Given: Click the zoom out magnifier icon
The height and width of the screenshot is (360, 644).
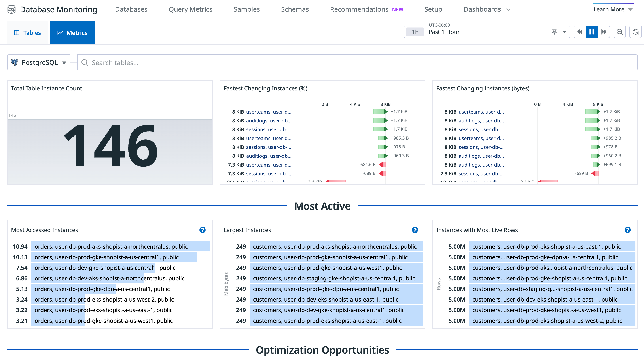Looking at the screenshot, I should 619,32.
